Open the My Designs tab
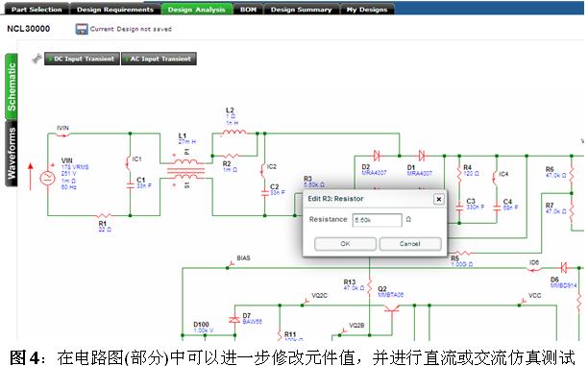Image resolution: width=588 pixels, height=366 pixels. (x=367, y=10)
